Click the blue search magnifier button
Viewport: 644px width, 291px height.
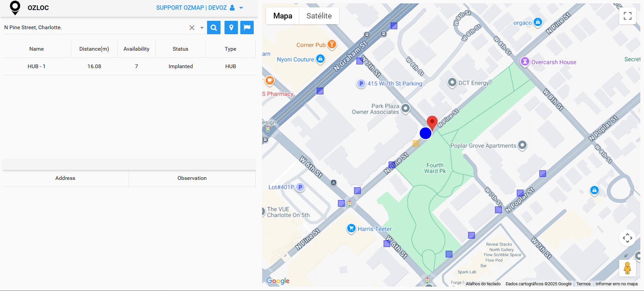214,28
